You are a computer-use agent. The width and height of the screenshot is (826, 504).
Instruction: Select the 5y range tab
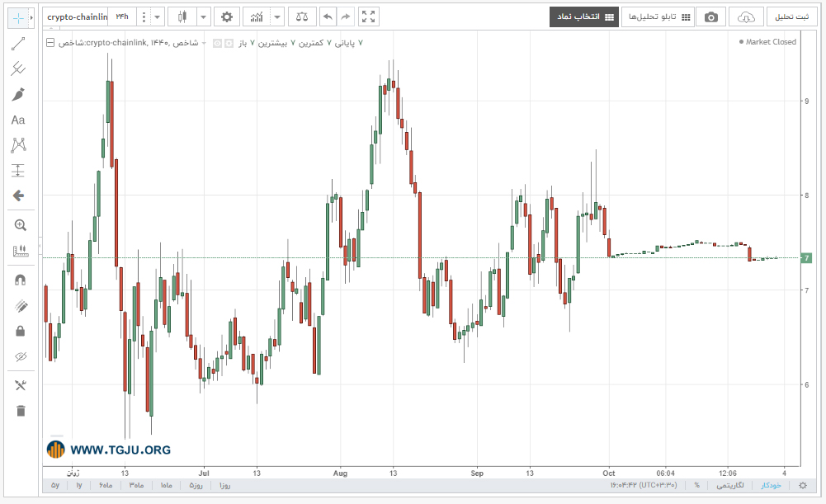pos(54,486)
